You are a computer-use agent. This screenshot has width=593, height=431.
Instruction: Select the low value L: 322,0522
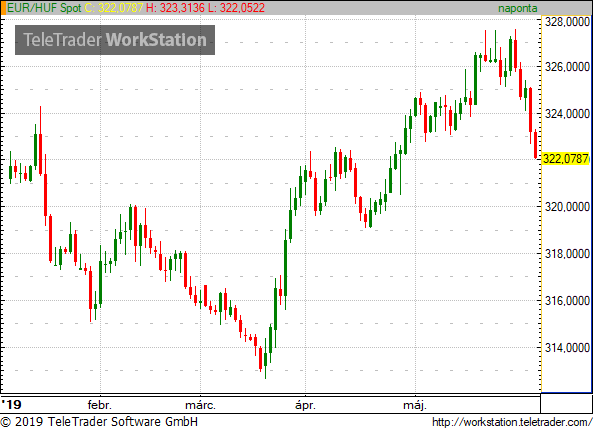click(236, 8)
